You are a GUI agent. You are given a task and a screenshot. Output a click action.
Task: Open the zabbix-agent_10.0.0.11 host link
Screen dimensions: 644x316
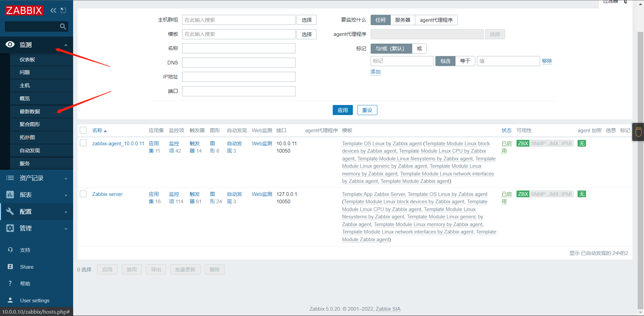point(118,143)
